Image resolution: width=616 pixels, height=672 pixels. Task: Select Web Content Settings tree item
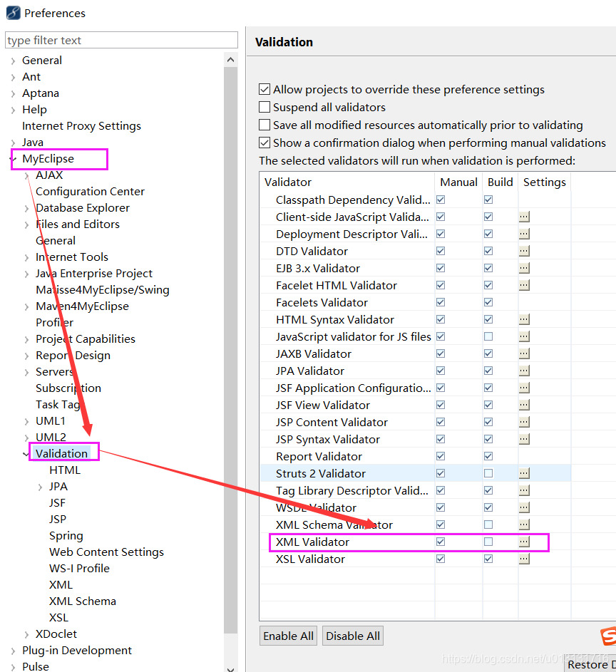click(106, 552)
